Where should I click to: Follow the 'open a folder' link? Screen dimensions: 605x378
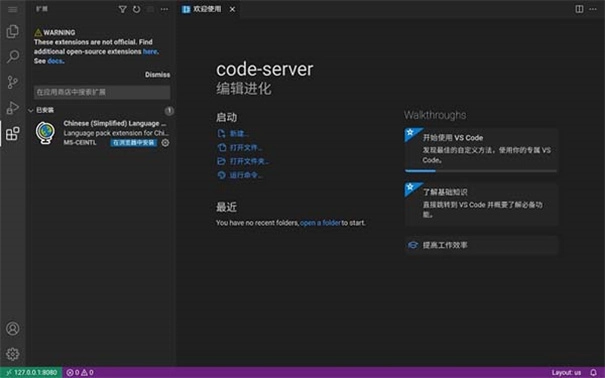[x=320, y=223]
